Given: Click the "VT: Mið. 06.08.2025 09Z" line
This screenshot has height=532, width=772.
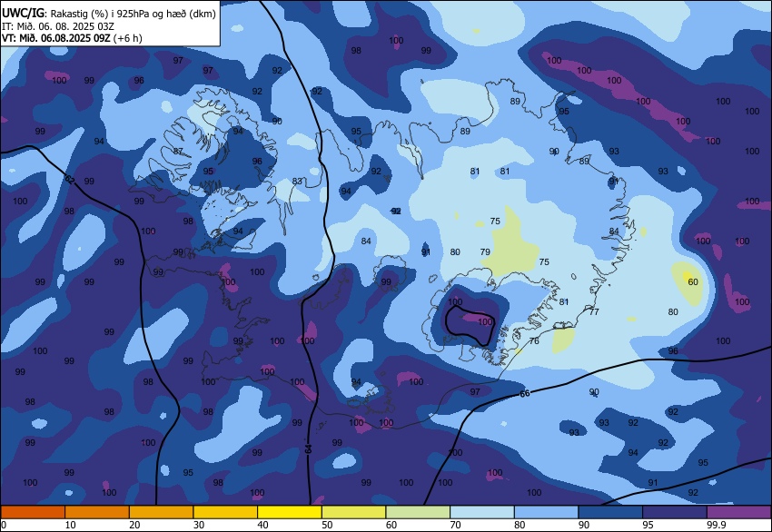Looking at the screenshot, I should [x=56, y=38].
